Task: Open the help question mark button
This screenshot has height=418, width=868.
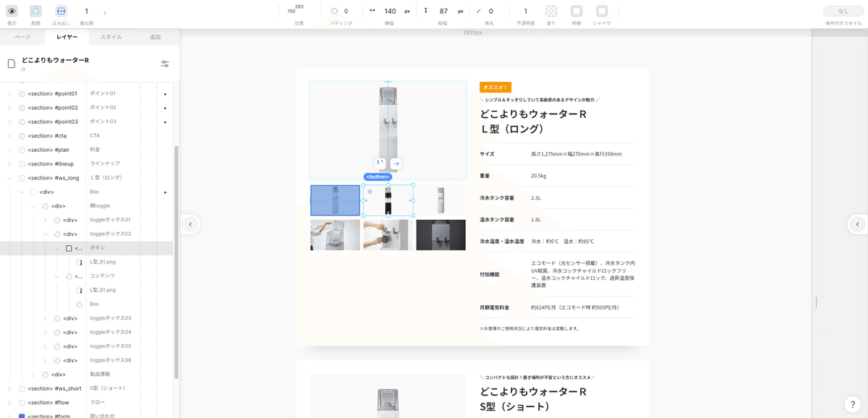Action: (853, 404)
